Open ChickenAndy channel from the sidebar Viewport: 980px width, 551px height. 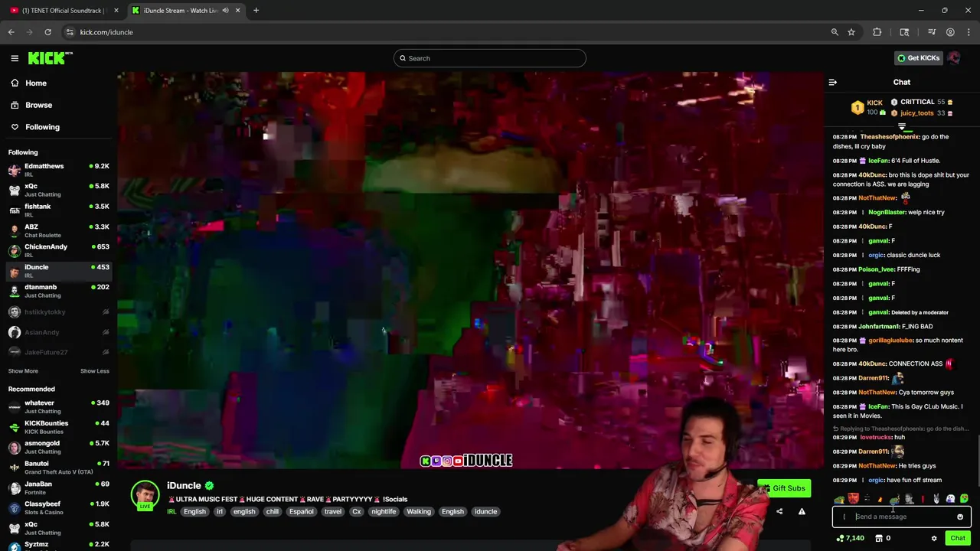pyautogui.click(x=58, y=251)
